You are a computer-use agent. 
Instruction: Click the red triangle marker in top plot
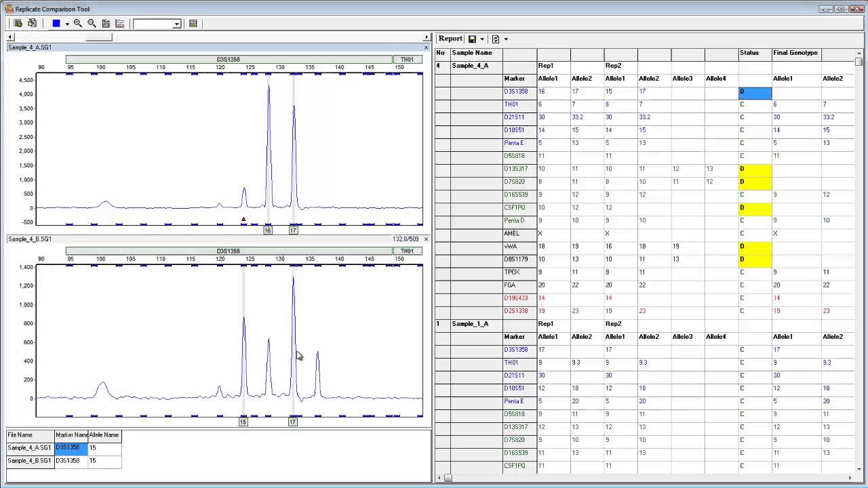pos(243,219)
